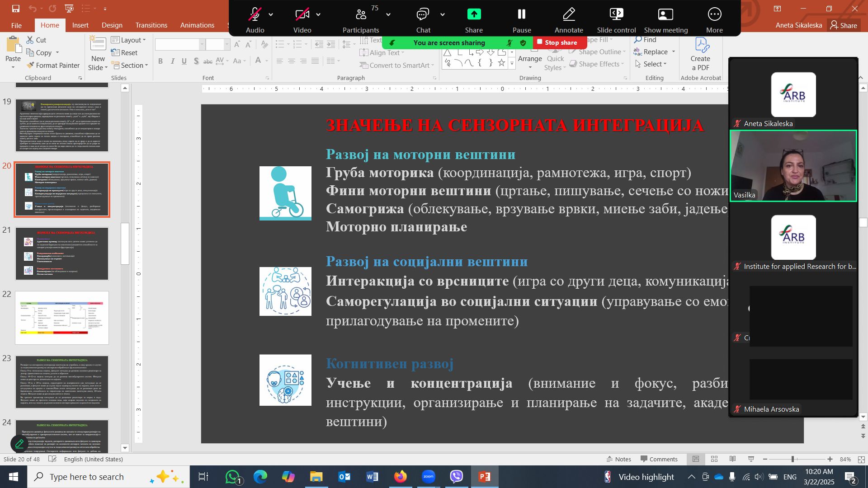Open the Layout dropdown
Viewport: 868px width, 488px height.
[128, 40]
